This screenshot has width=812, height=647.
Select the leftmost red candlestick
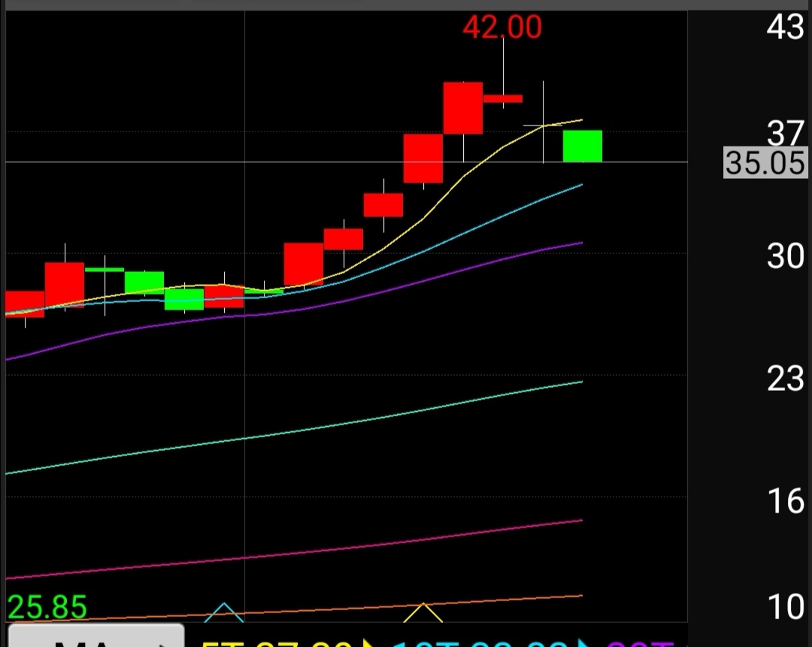pyautogui.click(x=24, y=304)
